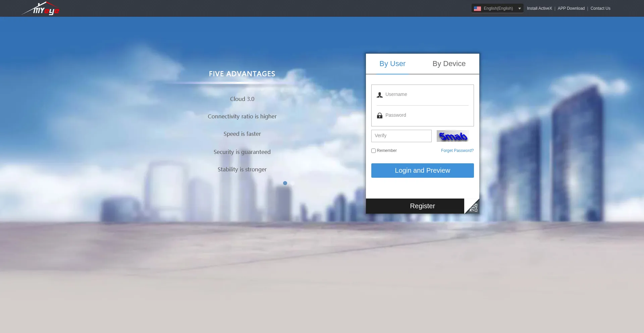Screen dimensions: 644x333
Task: Select the first blue carousel dot
Action: click(x=285, y=183)
